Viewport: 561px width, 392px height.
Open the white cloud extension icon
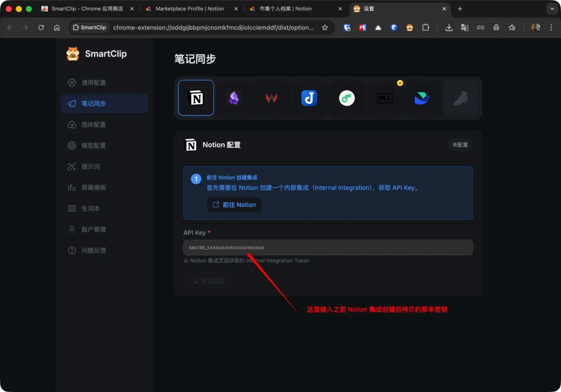378,28
